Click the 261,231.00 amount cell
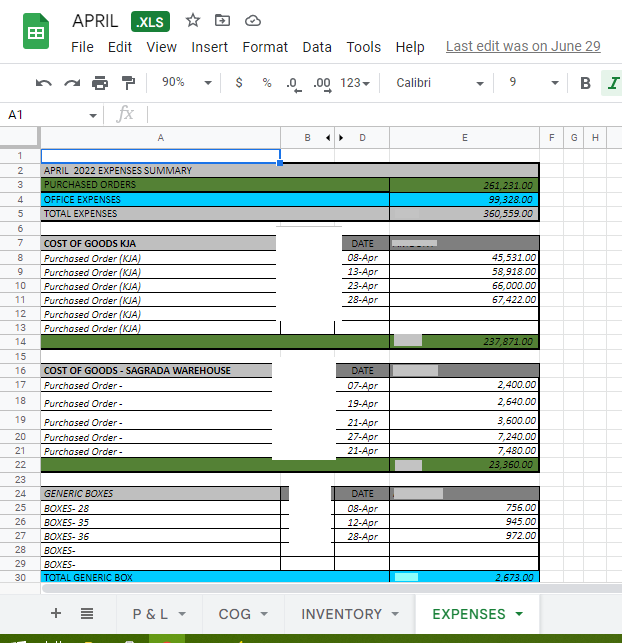The width and height of the screenshot is (622, 643). pos(464,185)
